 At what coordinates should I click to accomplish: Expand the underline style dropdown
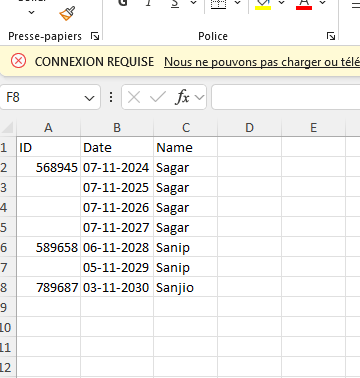(x=193, y=3)
